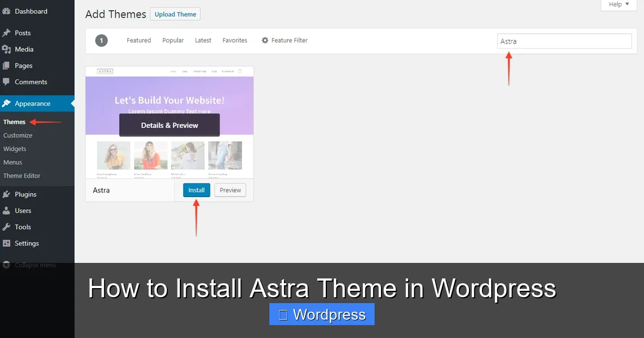Click the Appearance paintbrush icon
This screenshot has height=338, width=644.
click(6, 104)
